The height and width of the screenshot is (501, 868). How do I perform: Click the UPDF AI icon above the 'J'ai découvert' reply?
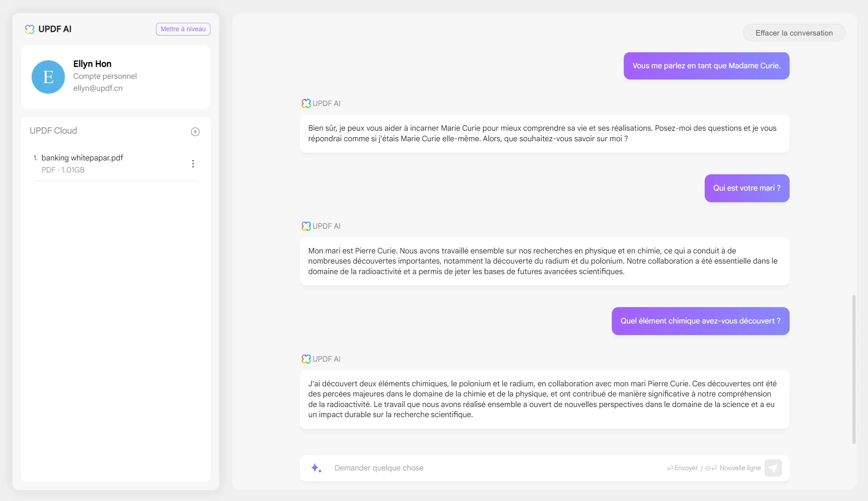click(x=306, y=359)
